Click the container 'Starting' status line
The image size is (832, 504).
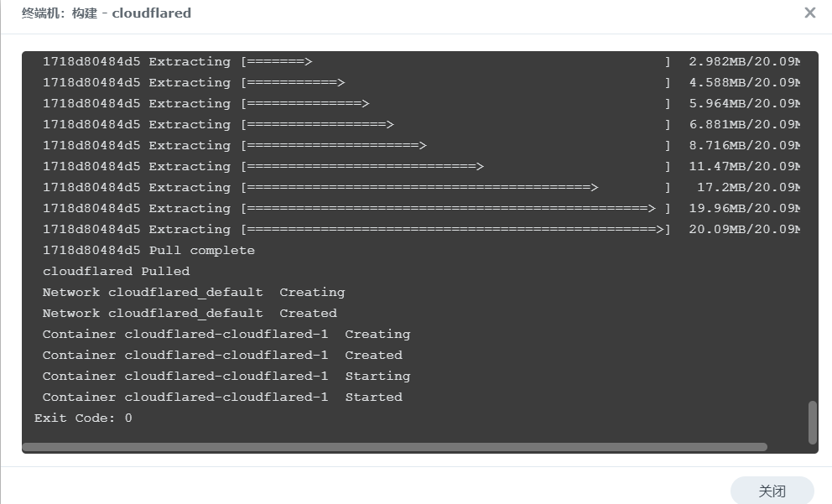click(226, 376)
